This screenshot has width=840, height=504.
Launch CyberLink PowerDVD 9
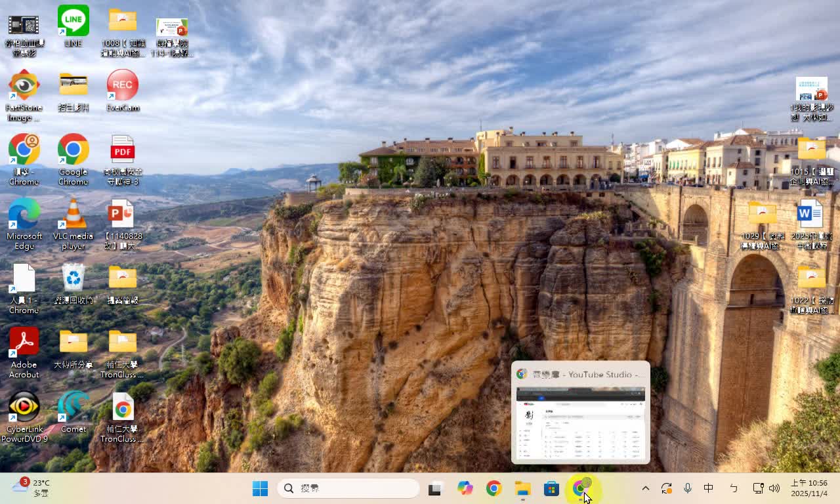24,407
